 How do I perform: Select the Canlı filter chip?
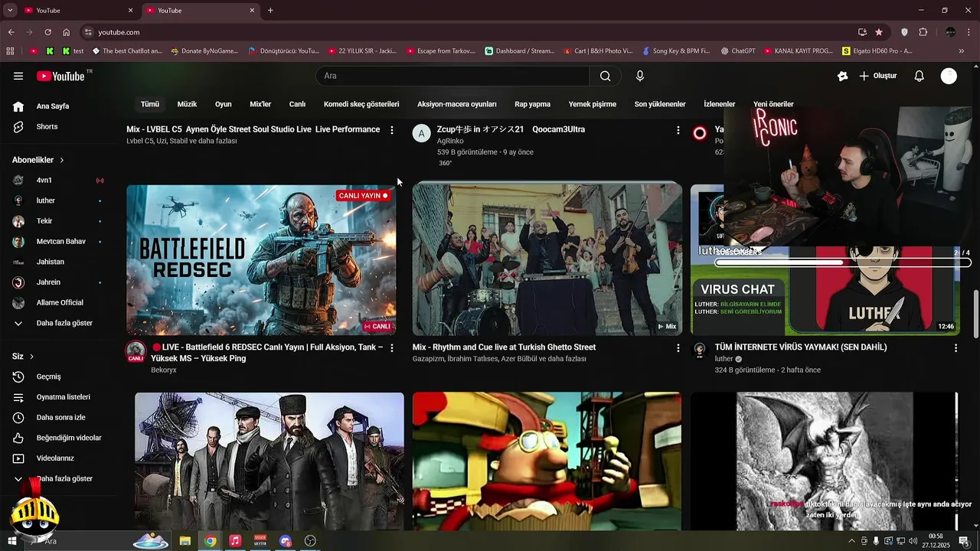[297, 104]
